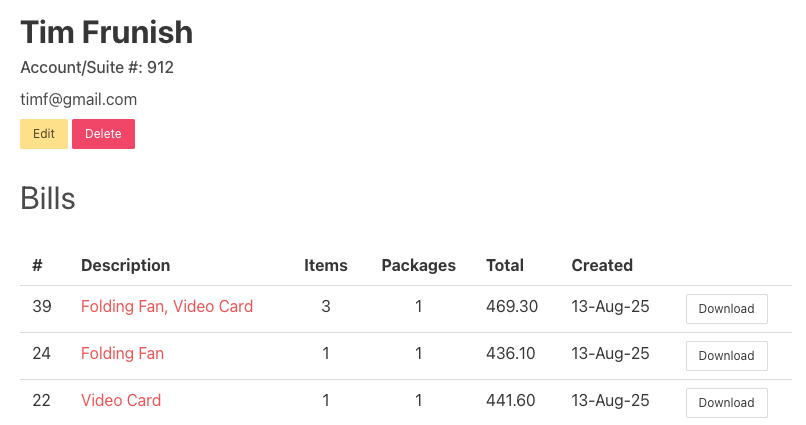Image resolution: width=806 pixels, height=425 pixels.
Task: Click the Description column header
Action: (125, 265)
